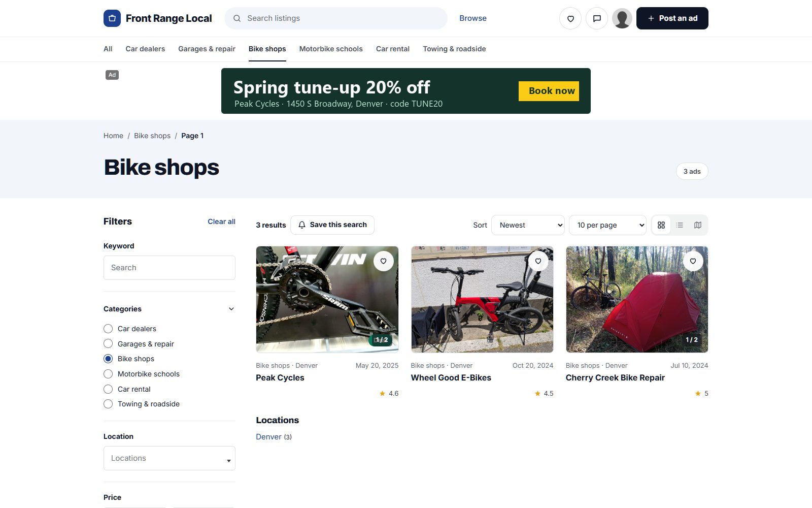Open the messages chat icon in header
Viewport: 812px width, 508px height.
(x=597, y=18)
